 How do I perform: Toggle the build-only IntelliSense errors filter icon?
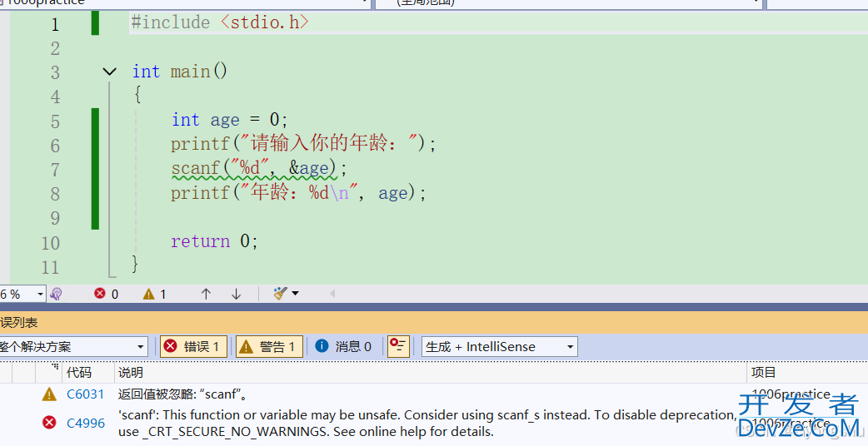(x=398, y=346)
